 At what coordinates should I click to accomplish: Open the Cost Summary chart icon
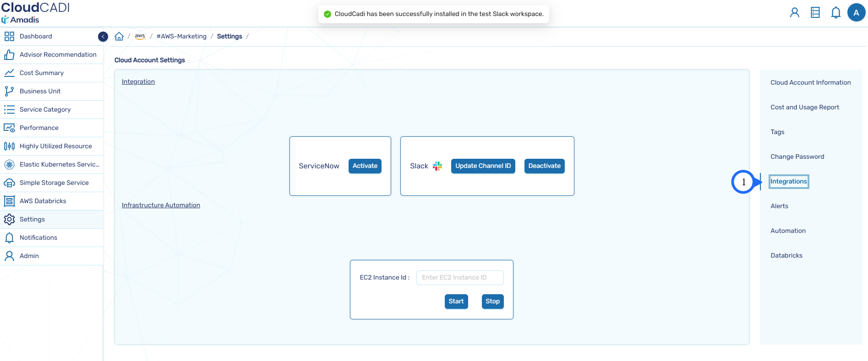pos(9,73)
